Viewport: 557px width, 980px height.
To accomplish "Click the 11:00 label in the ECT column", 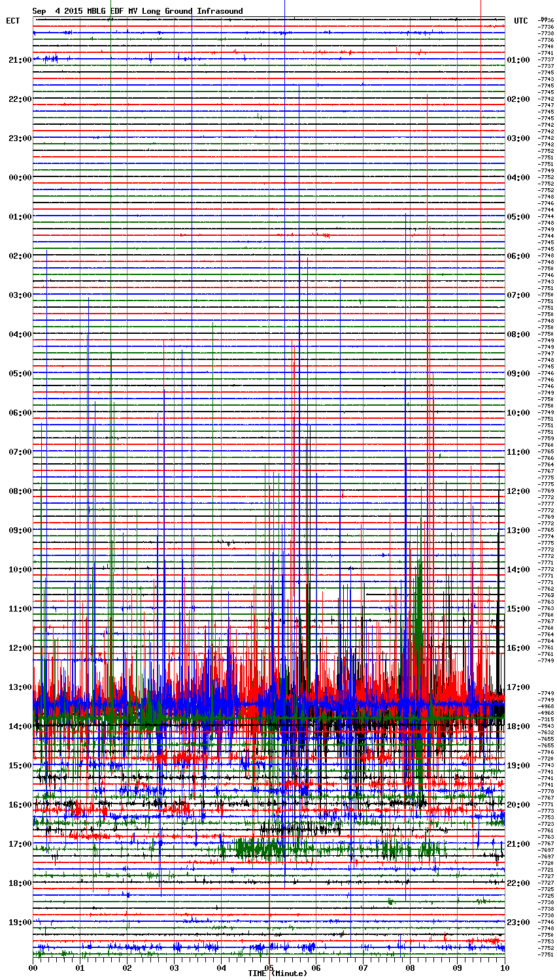I will (20, 609).
